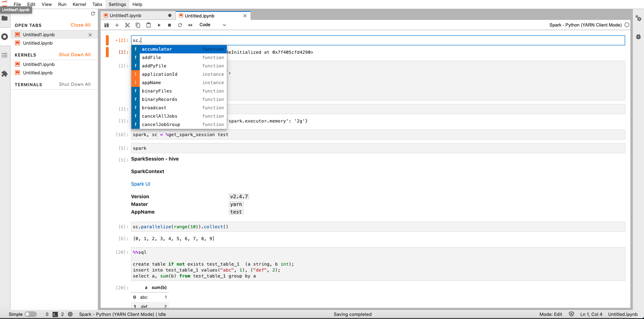
Task: Restart the kernel using the circular arrow icon
Action: point(180,25)
